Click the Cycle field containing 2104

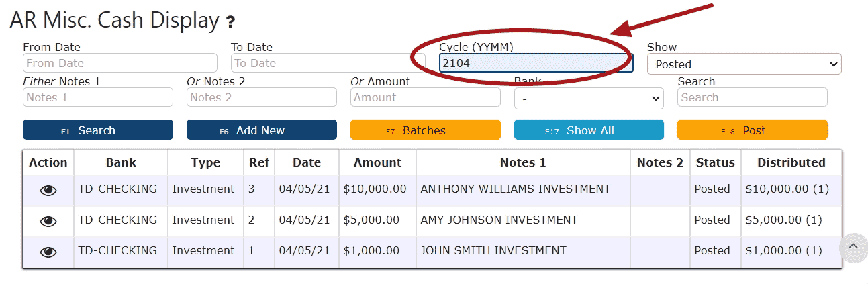tap(536, 63)
